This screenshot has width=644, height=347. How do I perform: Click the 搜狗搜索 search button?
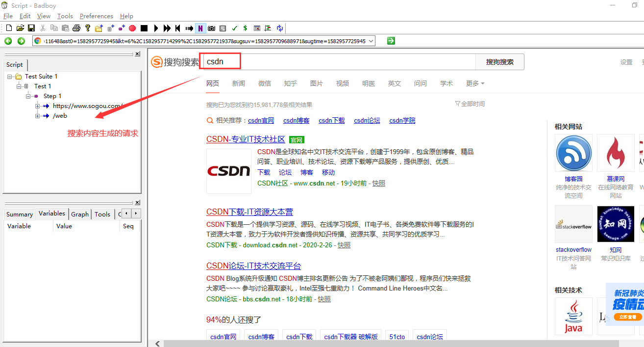500,62
